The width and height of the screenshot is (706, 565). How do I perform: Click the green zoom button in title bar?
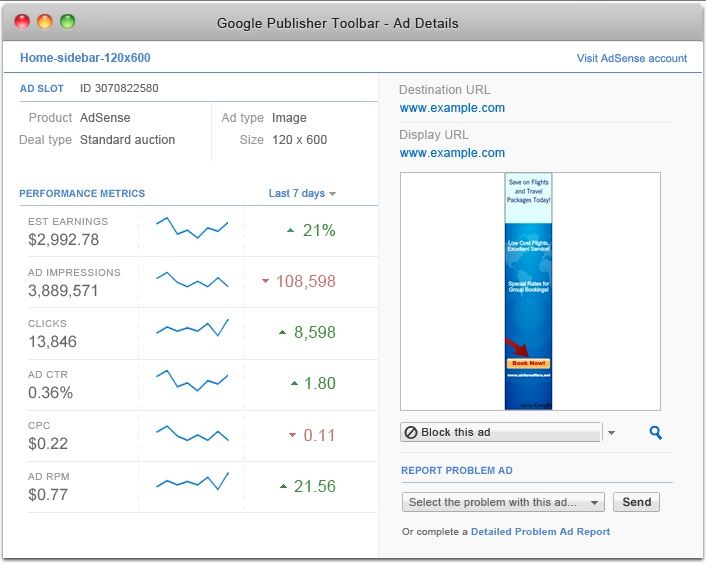67,21
